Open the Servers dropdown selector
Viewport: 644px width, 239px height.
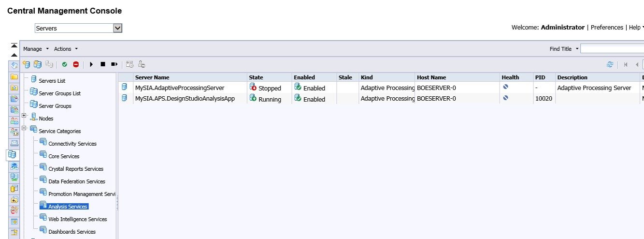coord(117,28)
